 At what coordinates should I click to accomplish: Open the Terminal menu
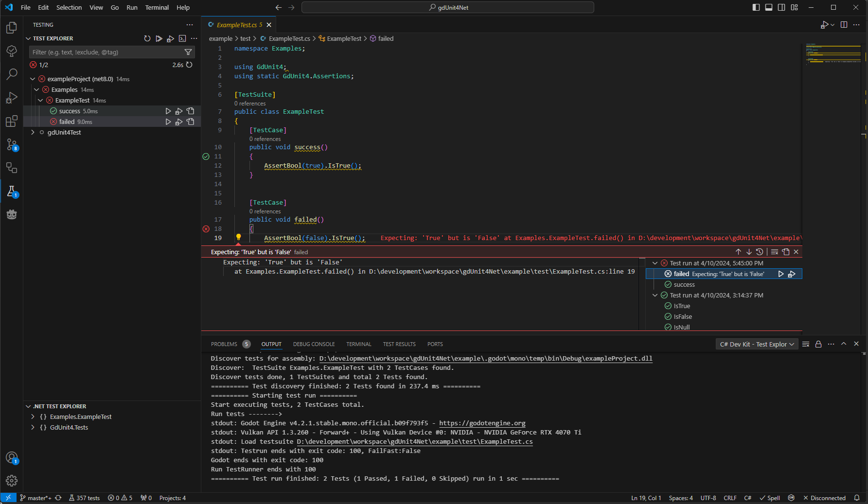[x=157, y=7]
